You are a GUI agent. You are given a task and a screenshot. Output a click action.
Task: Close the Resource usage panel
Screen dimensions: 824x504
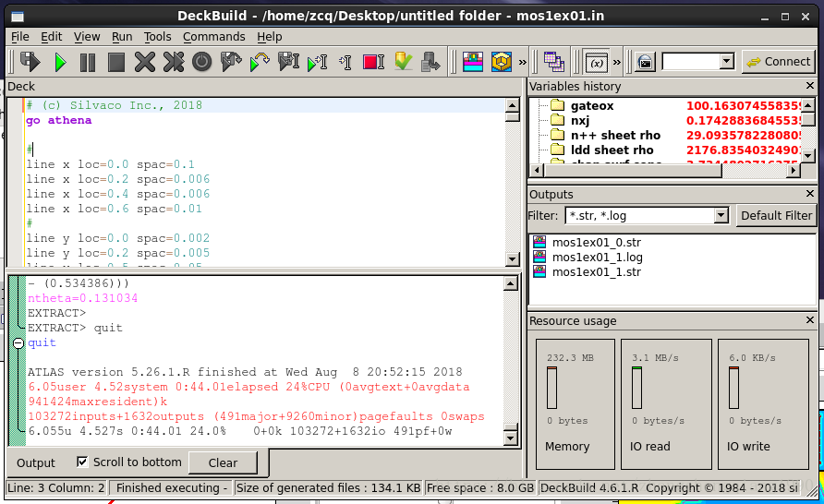coord(810,319)
